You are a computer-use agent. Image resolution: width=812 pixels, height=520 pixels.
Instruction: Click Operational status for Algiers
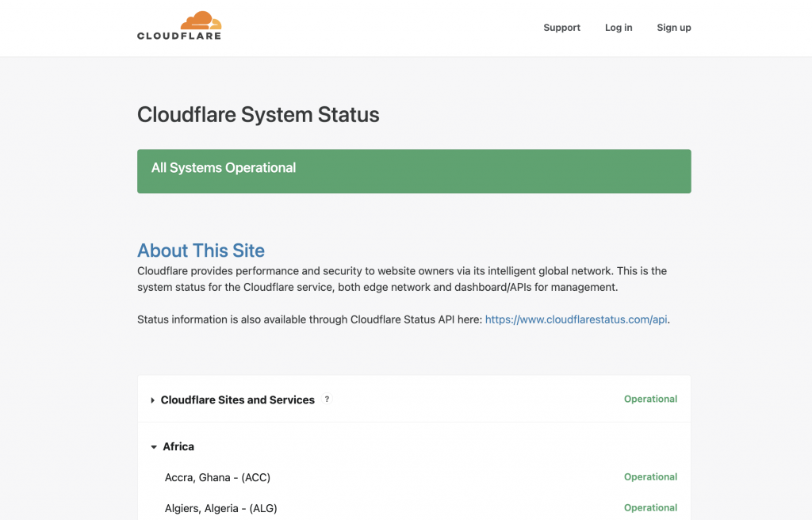point(650,507)
